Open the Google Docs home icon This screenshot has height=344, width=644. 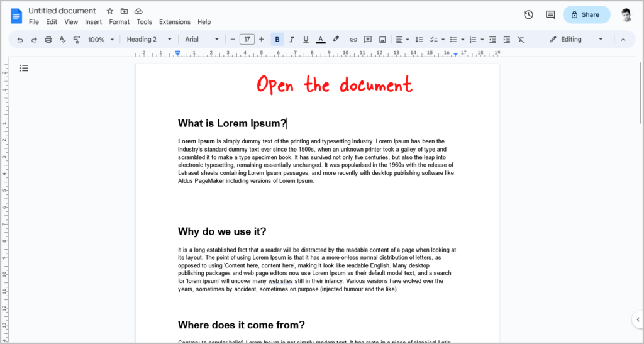(x=16, y=16)
